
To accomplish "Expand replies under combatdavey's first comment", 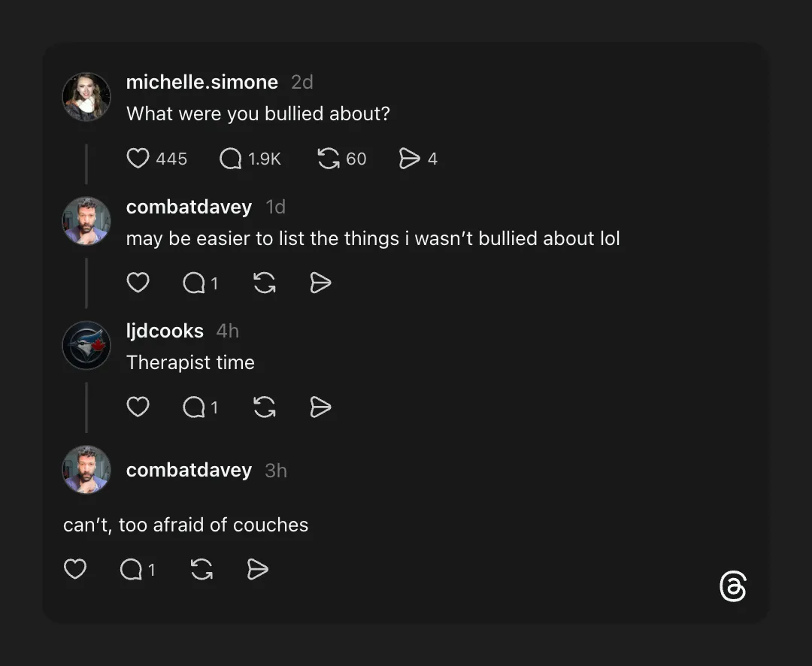I will [194, 283].
